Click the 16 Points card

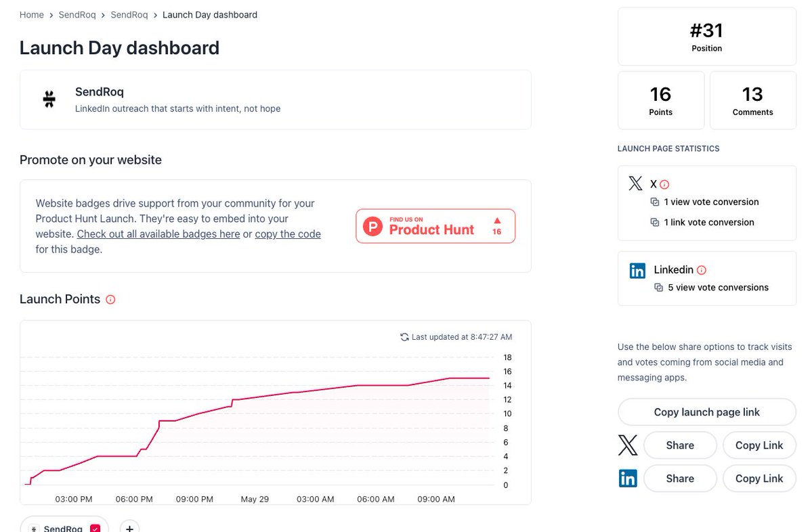(x=661, y=100)
